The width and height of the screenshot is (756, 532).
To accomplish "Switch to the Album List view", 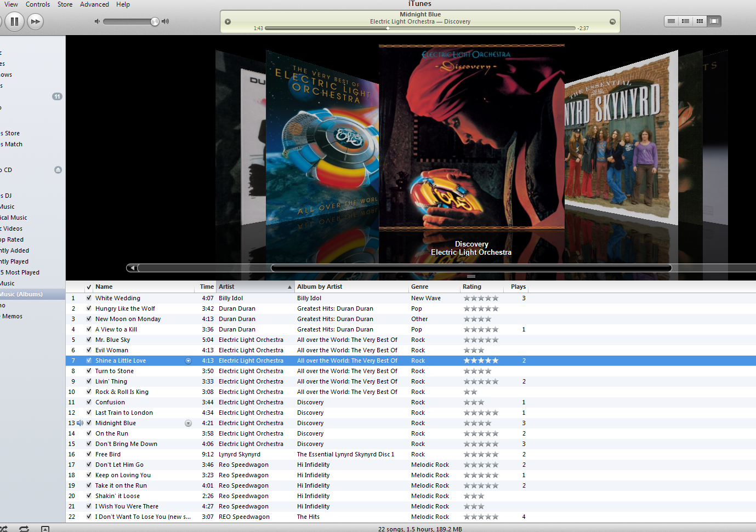I will [x=685, y=21].
